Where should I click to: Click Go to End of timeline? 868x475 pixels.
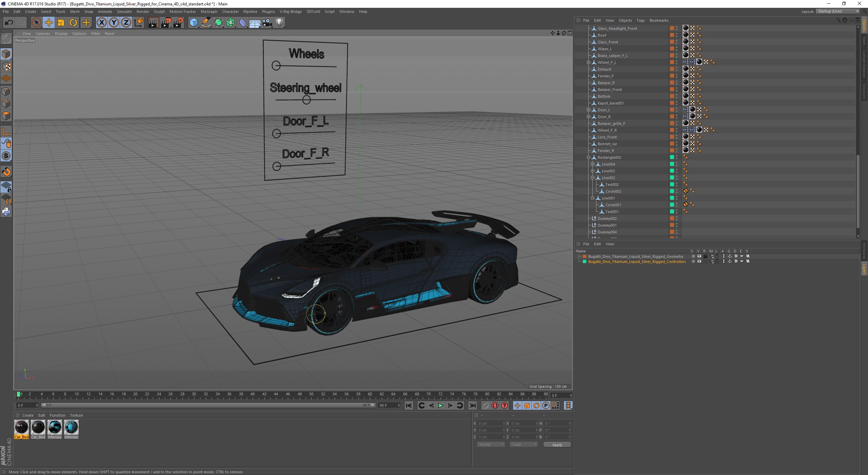(x=473, y=405)
